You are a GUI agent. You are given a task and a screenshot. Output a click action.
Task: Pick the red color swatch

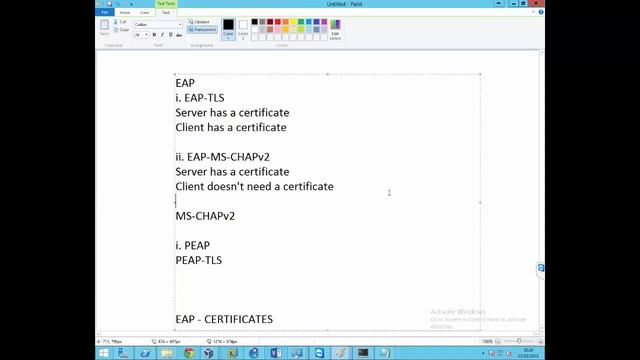pos(278,22)
